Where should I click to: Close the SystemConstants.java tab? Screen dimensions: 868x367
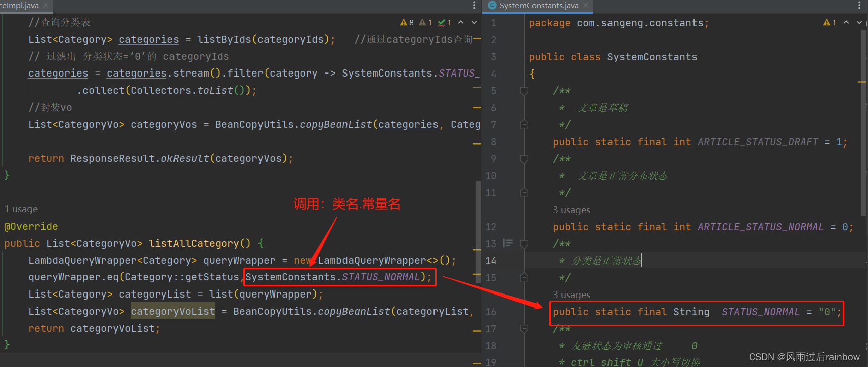click(x=586, y=6)
